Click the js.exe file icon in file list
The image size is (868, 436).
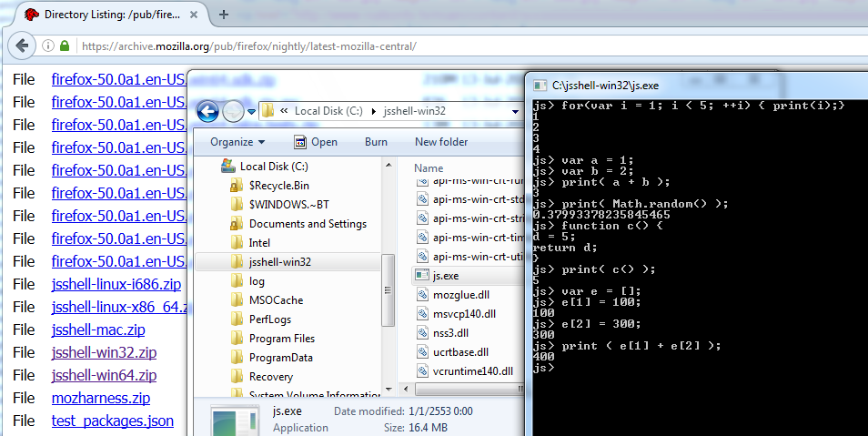(422, 275)
